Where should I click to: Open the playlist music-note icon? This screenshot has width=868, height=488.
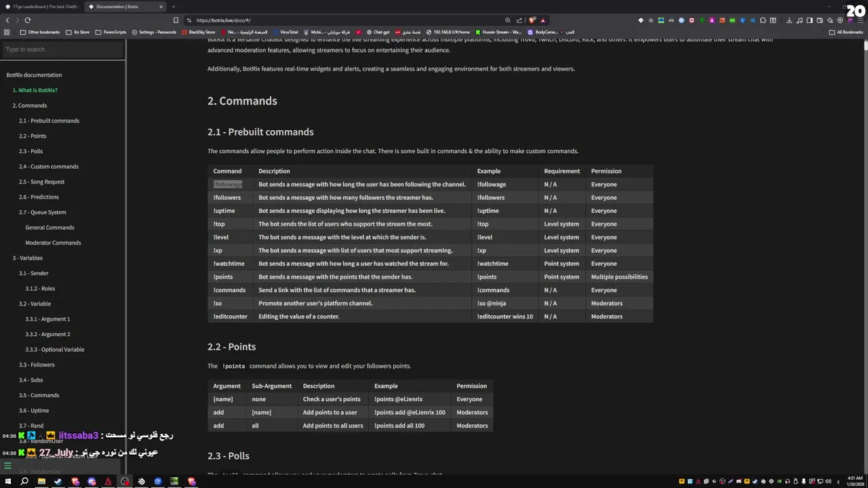(x=800, y=20)
